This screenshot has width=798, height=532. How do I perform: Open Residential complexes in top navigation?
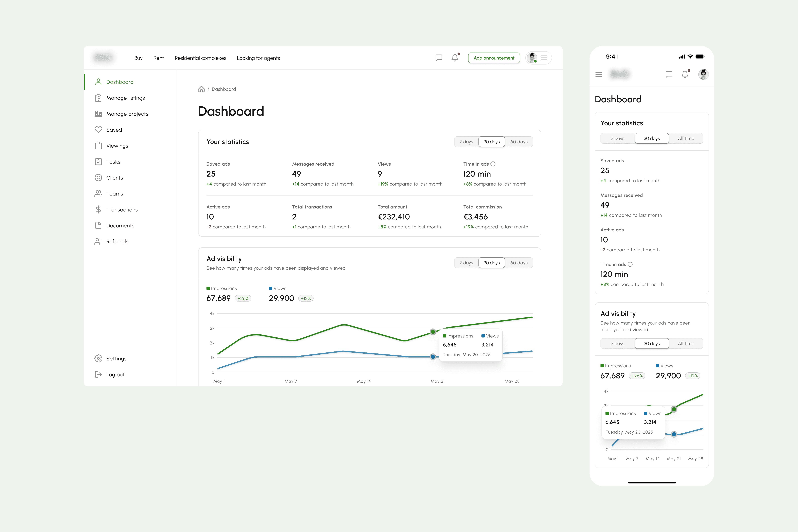click(x=200, y=58)
